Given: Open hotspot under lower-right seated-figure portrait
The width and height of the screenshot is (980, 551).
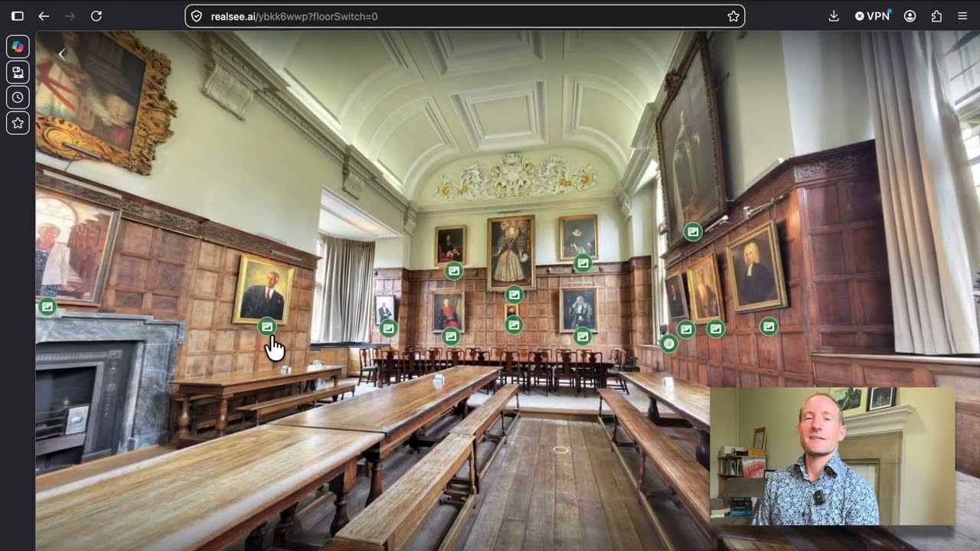Looking at the screenshot, I should pyautogui.click(x=583, y=335).
